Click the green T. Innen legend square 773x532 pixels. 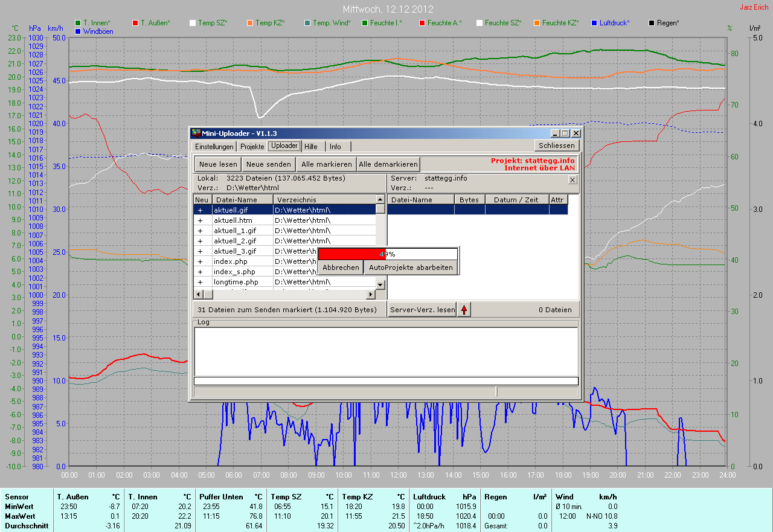pyautogui.click(x=78, y=23)
